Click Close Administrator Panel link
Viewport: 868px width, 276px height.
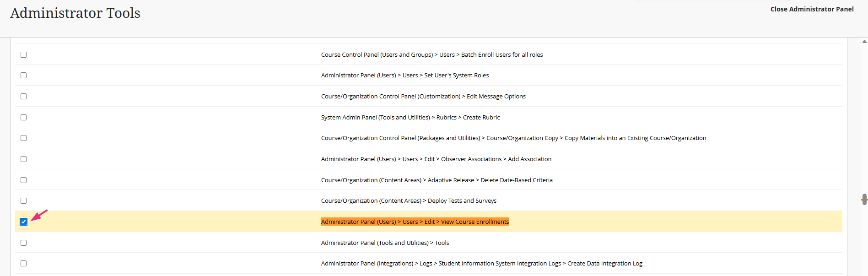(812, 9)
